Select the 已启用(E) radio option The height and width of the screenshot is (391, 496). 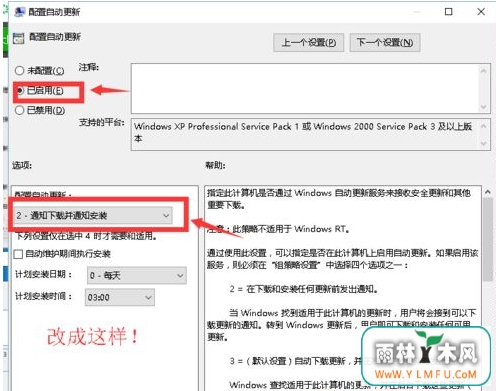click(20, 91)
